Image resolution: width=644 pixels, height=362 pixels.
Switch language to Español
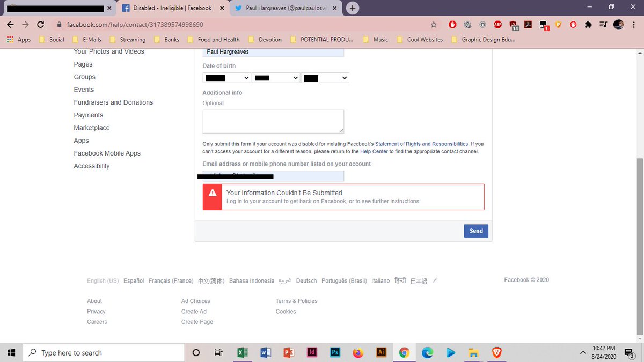coord(134,281)
